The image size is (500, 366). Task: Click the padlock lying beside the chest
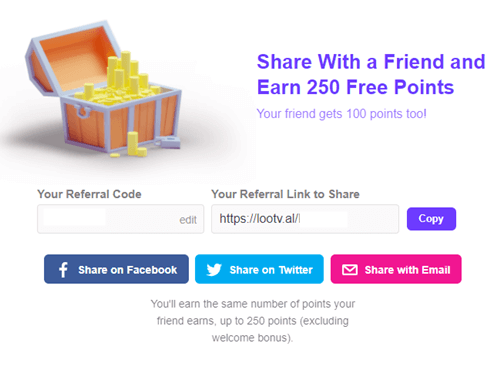click(x=170, y=142)
